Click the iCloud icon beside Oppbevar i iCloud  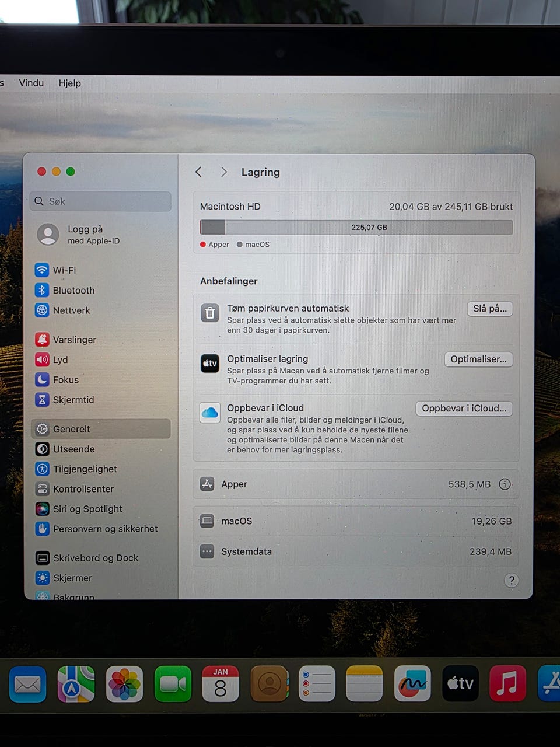(x=210, y=413)
